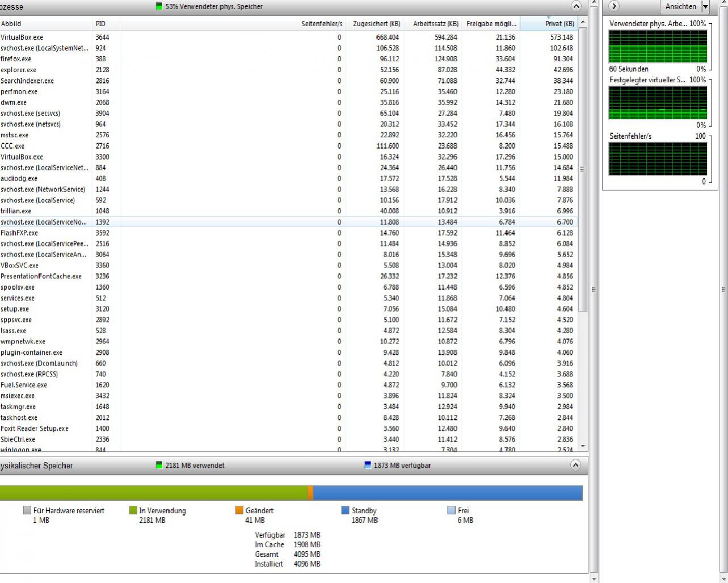Screen dimensions: 728x583
Task: Click the Ansichten button
Action: click(680, 7)
